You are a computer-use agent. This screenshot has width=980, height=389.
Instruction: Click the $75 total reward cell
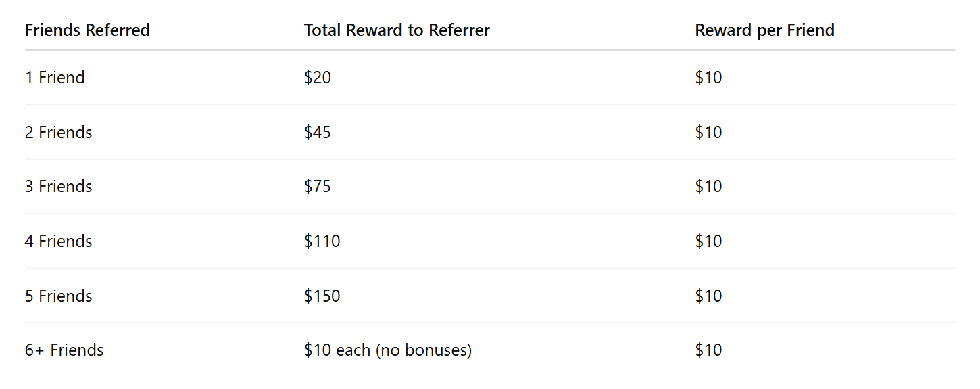[318, 187]
